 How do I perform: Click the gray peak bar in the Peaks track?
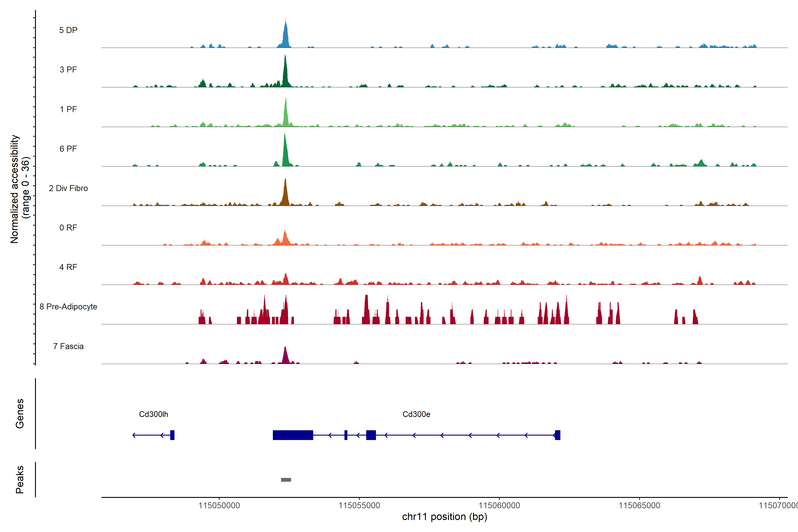[286, 480]
